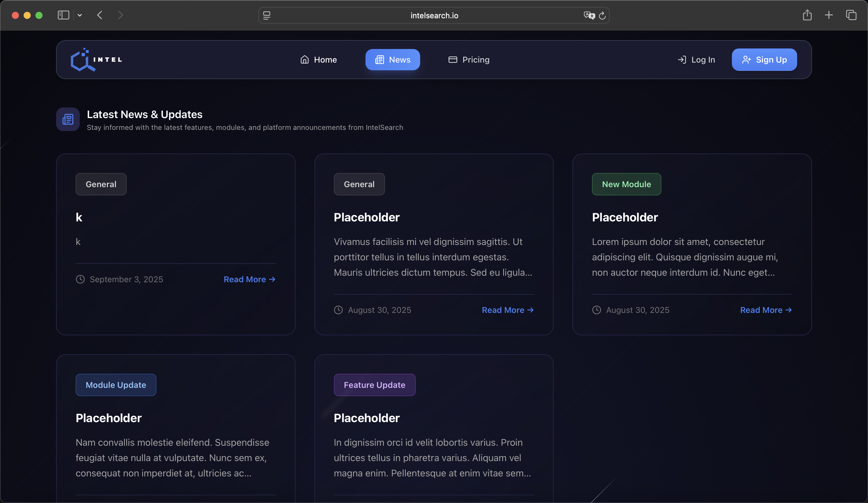Click clock icon on New Module card
The width and height of the screenshot is (868, 503).
pyautogui.click(x=597, y=310)
